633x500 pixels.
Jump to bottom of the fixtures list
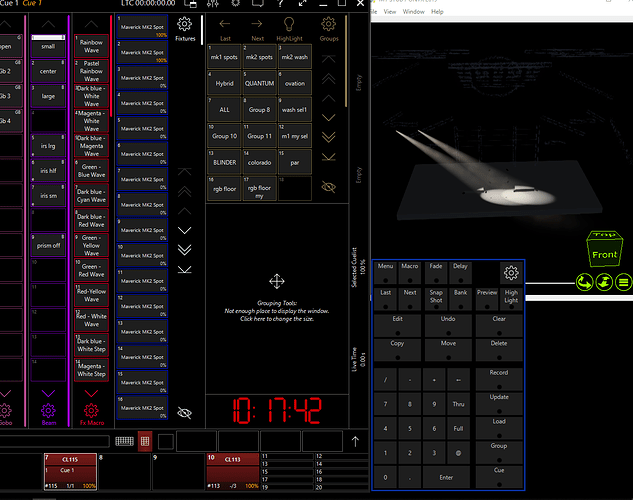[184, 270]
